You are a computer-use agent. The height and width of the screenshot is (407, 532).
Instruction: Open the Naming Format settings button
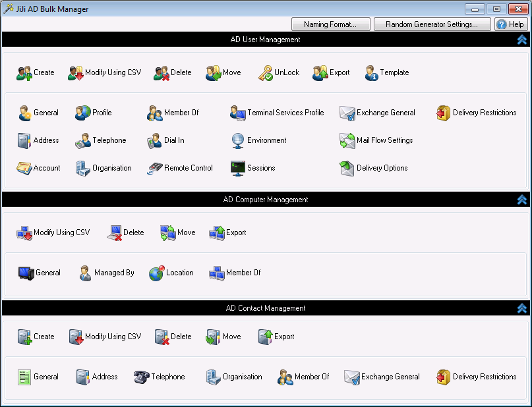330,24
